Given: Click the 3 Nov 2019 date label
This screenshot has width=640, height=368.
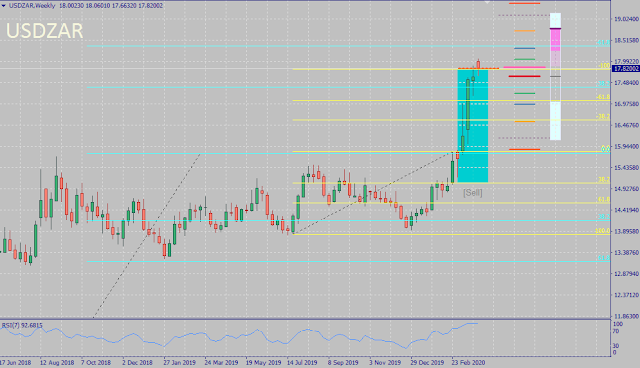Looking at the screenshot, I should click(385, 362).
